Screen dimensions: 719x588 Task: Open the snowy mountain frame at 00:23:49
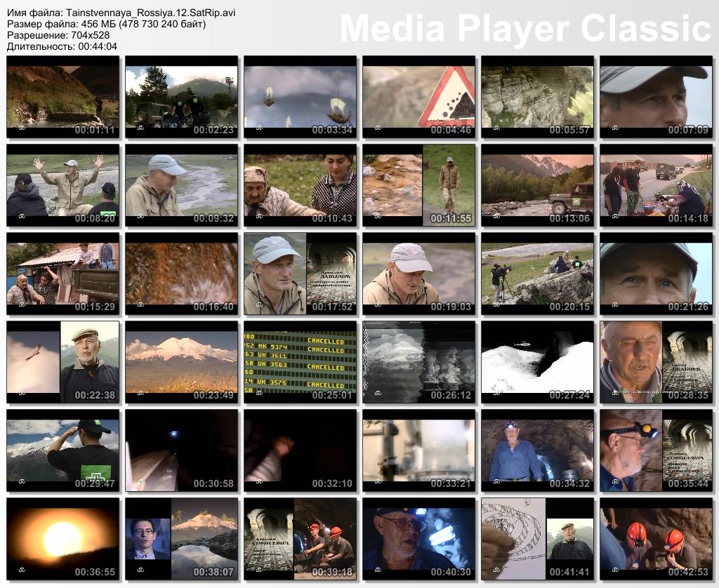(181, 362)
